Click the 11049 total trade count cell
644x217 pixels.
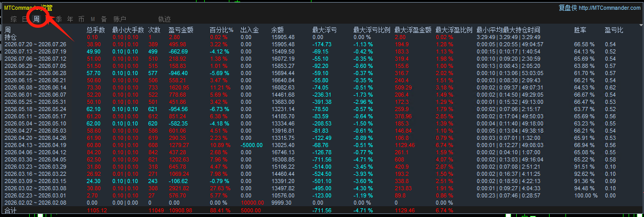156,211
